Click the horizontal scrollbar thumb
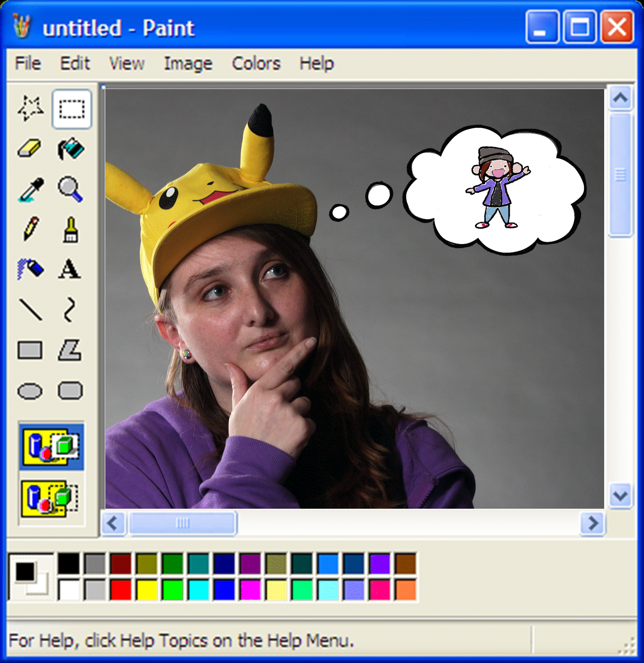 pos(183,524)
